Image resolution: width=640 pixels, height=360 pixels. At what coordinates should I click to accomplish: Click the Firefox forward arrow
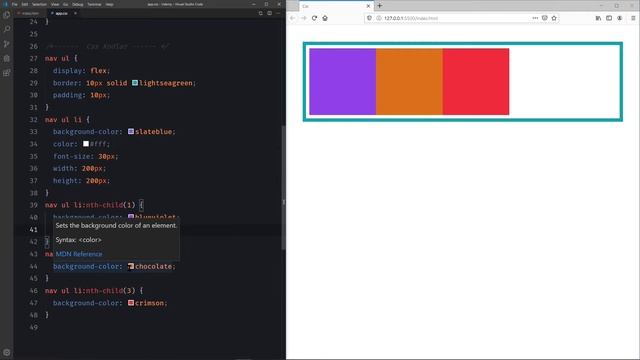pos(303,18)
